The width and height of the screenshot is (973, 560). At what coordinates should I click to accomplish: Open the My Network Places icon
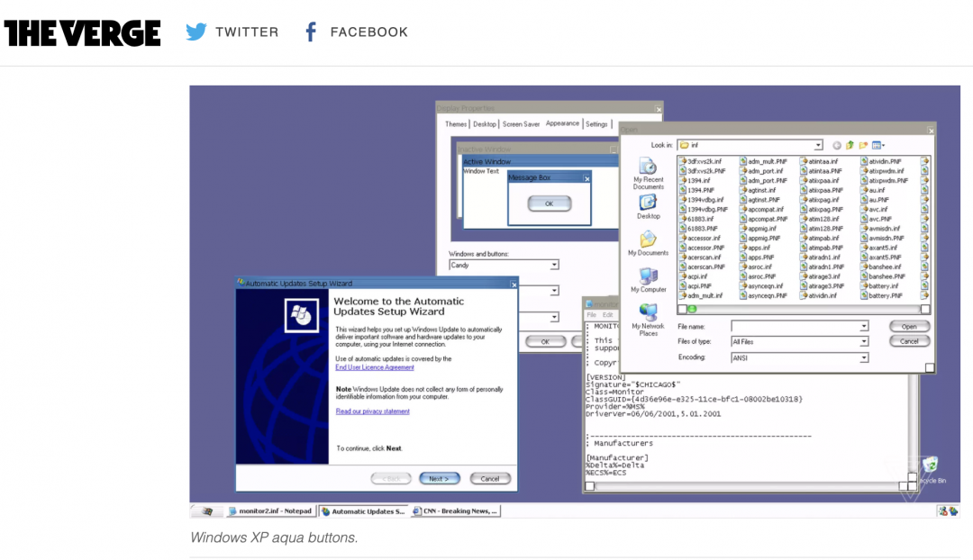click(648, 314)
